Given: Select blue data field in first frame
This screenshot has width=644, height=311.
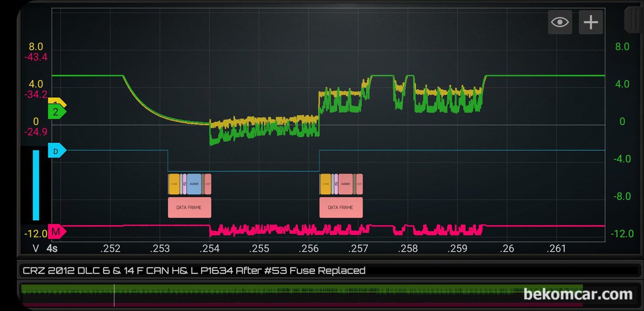Looking at the screenshot, I should (x=194, y=184).
